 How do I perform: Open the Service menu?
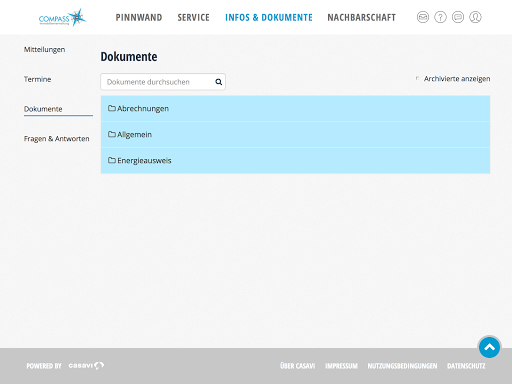click(194, 18)
